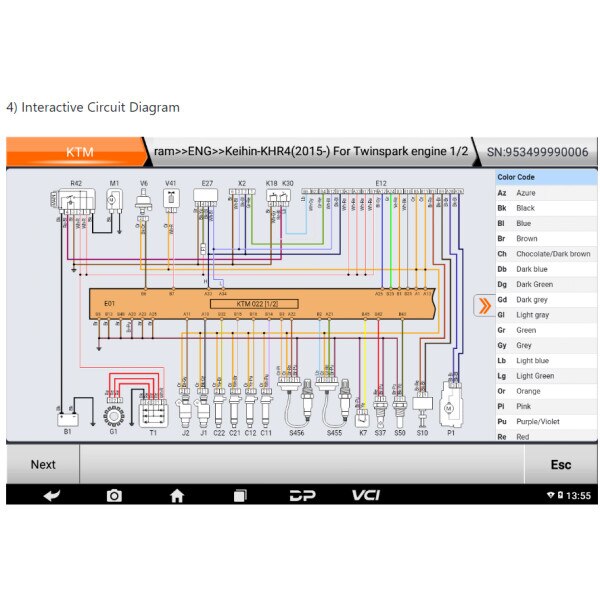This screenshot has width=600, height=600.
Task: Select the KTM orange tab
Action: [x=79, y=152]
